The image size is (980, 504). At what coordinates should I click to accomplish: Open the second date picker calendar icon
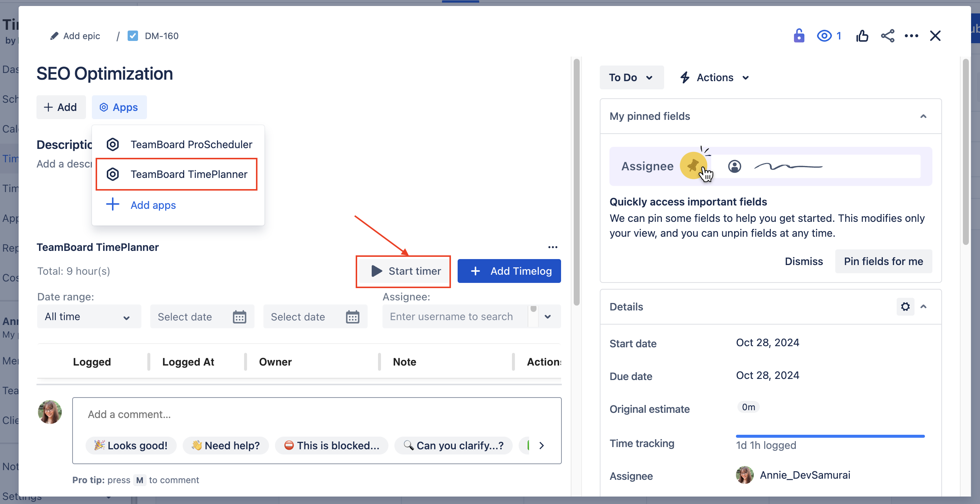pyautogui.click(x=352, y=317)
